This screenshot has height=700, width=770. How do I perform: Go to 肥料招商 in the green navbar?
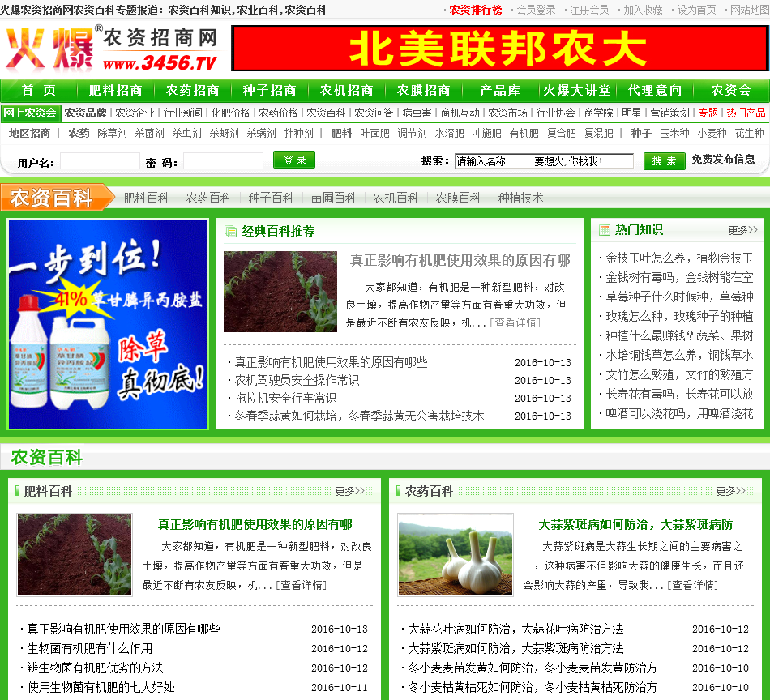(115, 90)
